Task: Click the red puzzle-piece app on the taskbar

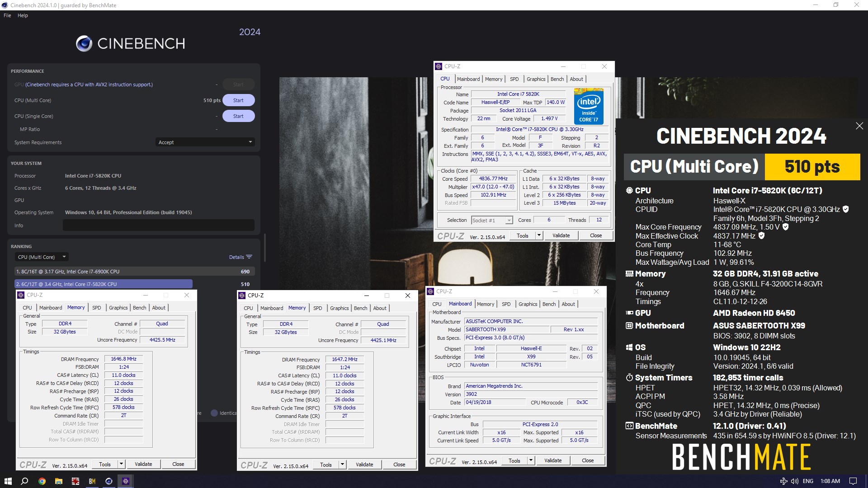Action: pyautogui.click(x=75, y=481)
